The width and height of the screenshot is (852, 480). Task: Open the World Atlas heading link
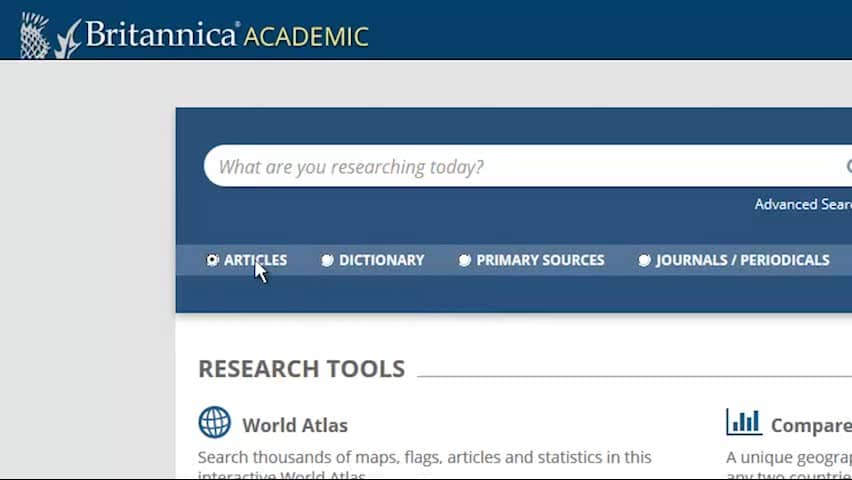click(295, 426)
